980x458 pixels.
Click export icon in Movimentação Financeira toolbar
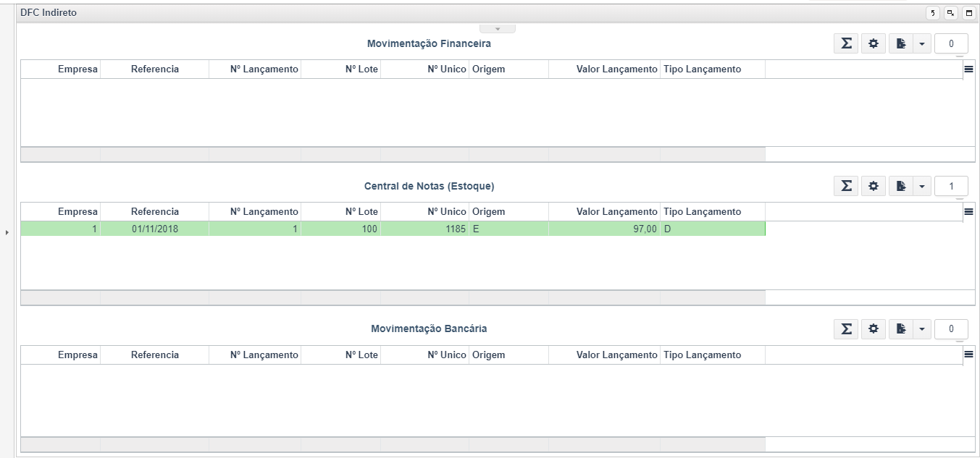click(x=901, y=43)
